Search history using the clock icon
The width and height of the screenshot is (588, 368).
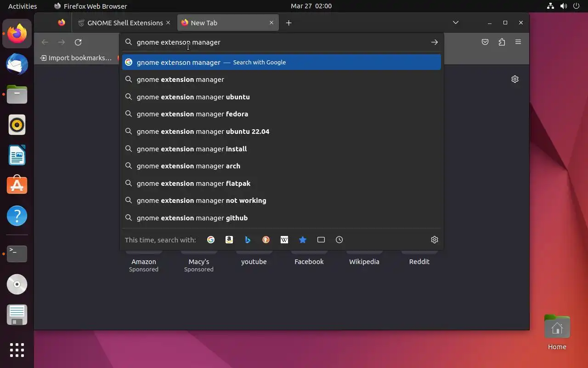(339, 240)
